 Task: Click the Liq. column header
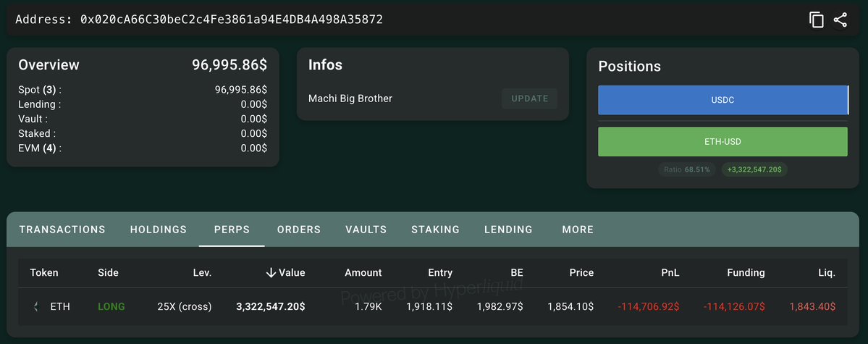[x=826, y=272]
